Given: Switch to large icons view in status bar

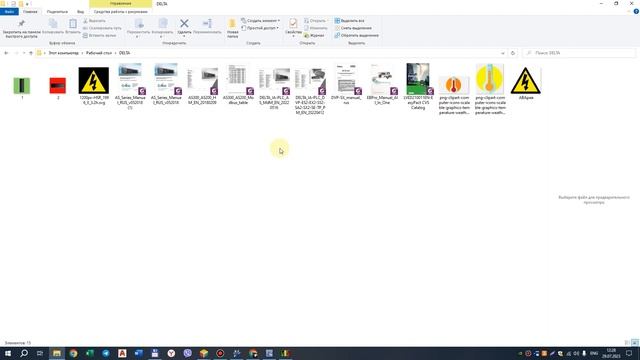Looking at the screenshot, I should (635, 343).
